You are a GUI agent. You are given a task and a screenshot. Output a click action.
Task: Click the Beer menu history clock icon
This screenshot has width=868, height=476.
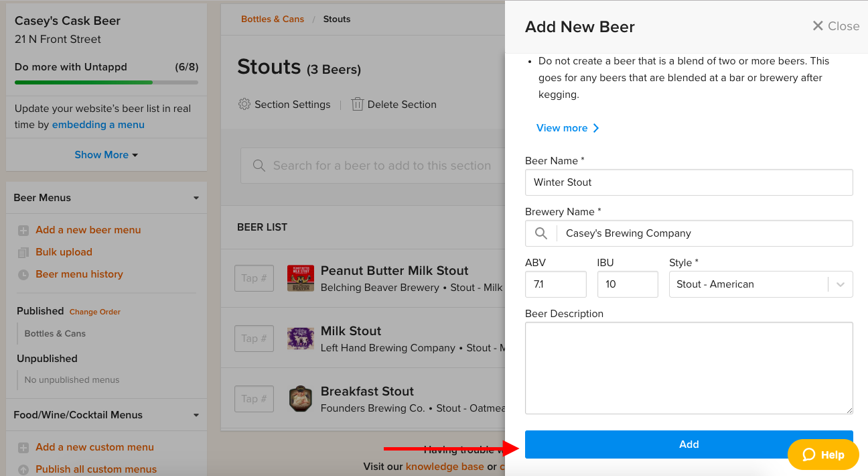pyautogui.click(x=23, y=275)
